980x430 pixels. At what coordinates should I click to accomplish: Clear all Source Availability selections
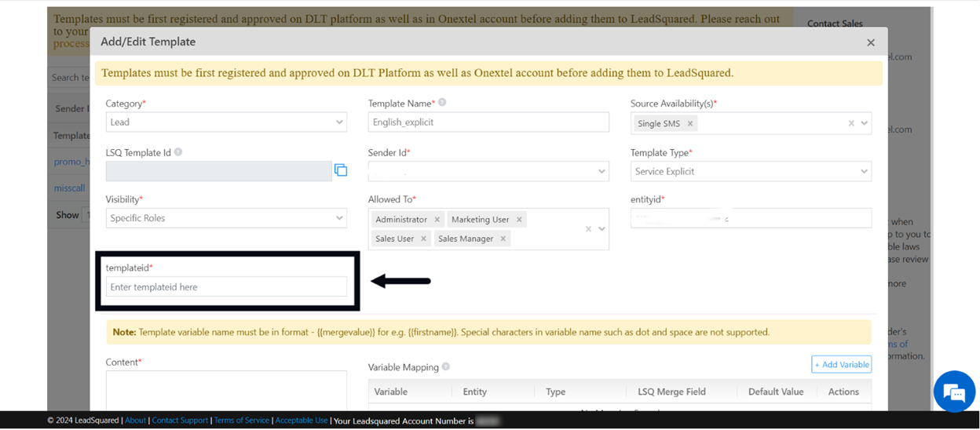[851, 123]
